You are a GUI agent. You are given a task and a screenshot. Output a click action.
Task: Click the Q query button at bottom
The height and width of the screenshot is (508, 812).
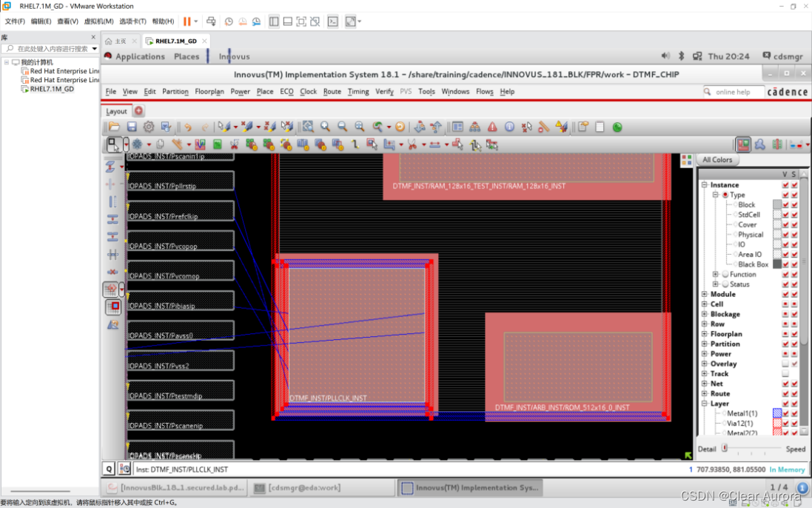click(x=109, y=469)
